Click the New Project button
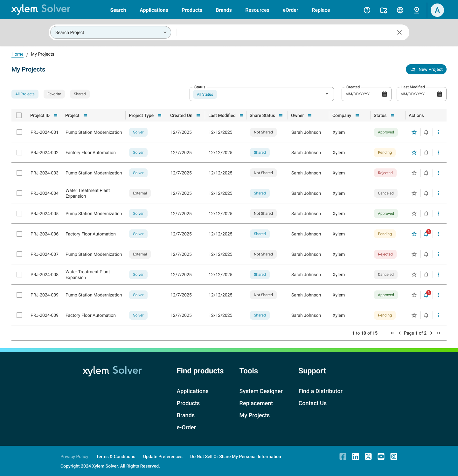Screen dimensions: 458x476 (426, 69)
